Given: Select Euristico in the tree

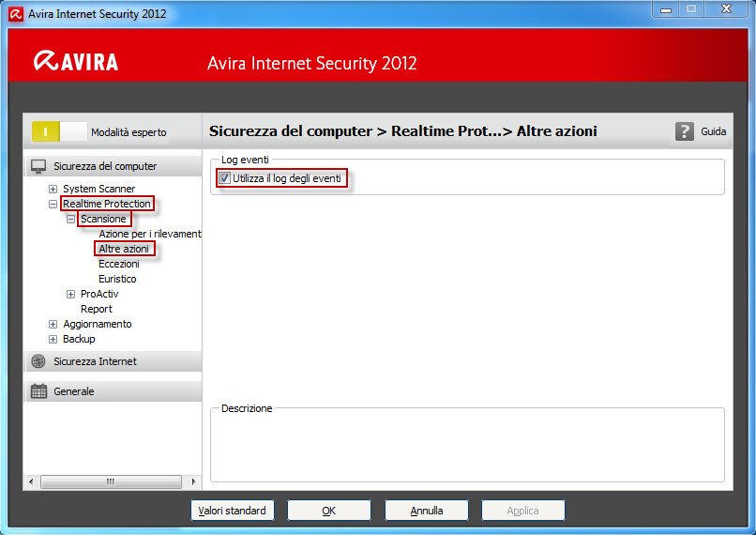Looking at the screenshot, I should pos(117,279).
